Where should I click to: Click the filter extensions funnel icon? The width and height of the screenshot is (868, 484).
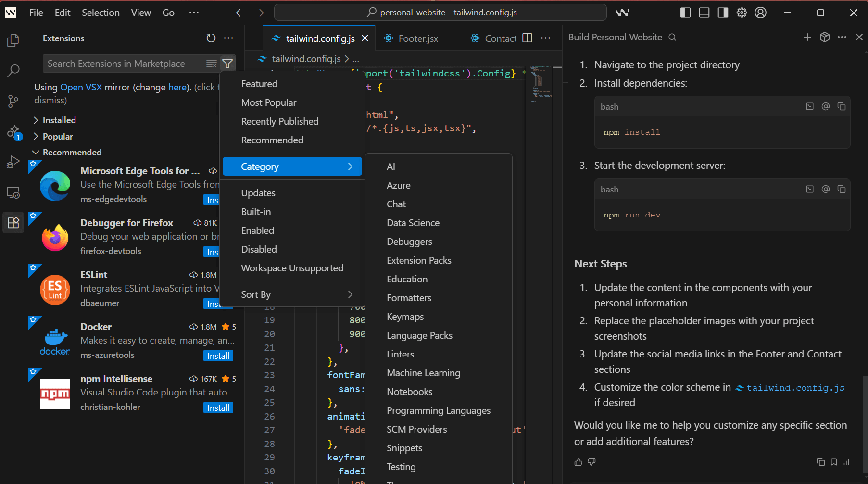pyautogui.click(x=227, y=64)
